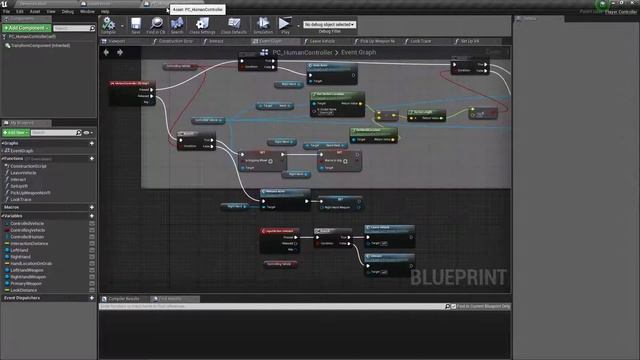Add a new graph with plus
This screenshot has width=640, height=360.
click(91, 143)
